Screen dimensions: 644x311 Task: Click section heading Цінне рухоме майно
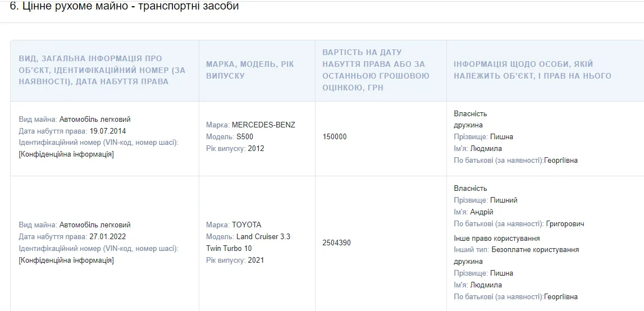point(124,7)
